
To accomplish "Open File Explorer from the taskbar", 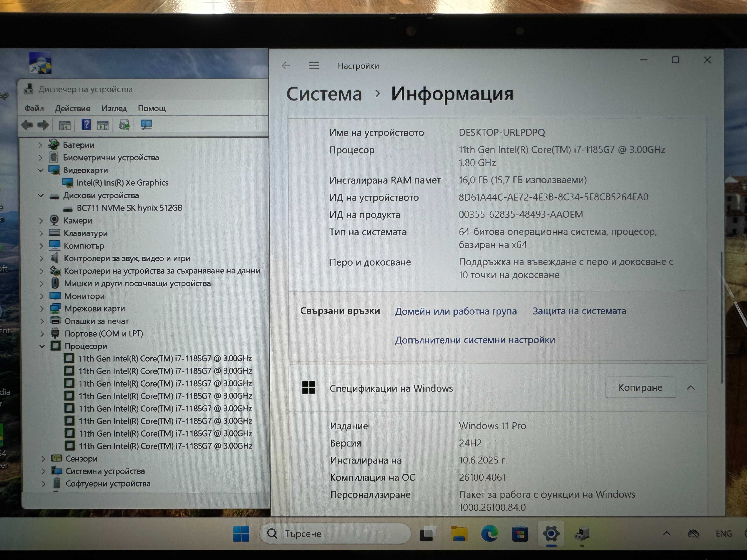I will coord(459,534).
